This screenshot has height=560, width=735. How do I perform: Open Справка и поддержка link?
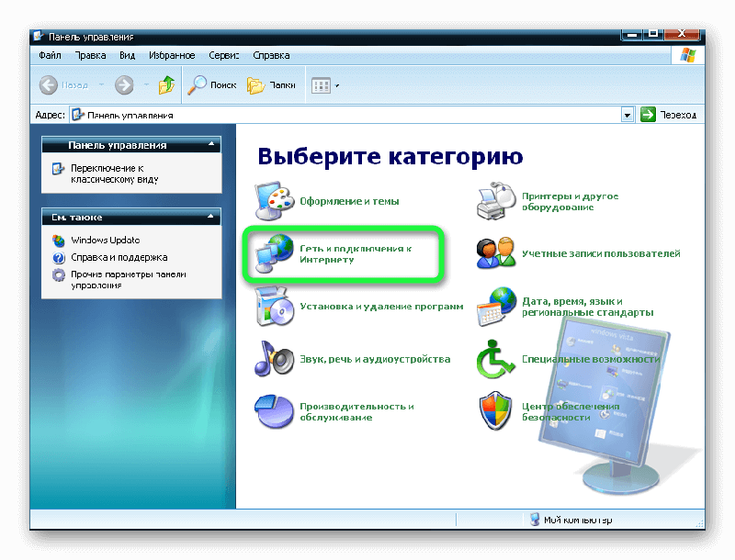[119, 258]
